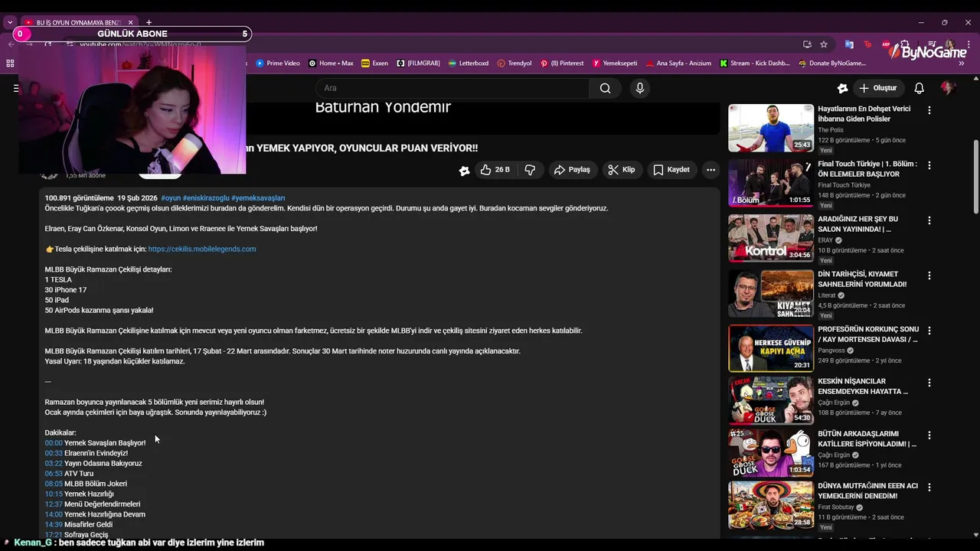Open options menu for Final Touch video
The width and height of the screenshot is (980, 551).
click(x=929, y=165)
